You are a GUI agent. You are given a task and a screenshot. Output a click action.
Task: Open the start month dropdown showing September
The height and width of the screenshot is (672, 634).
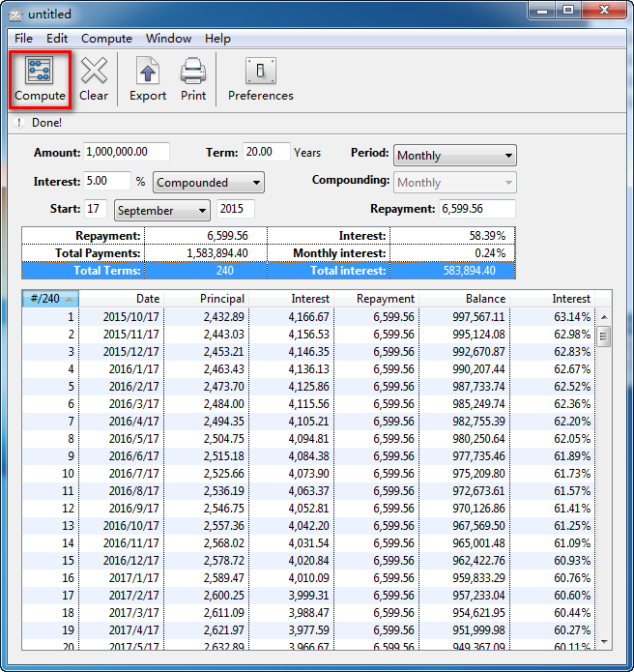[x=161, y=210]
